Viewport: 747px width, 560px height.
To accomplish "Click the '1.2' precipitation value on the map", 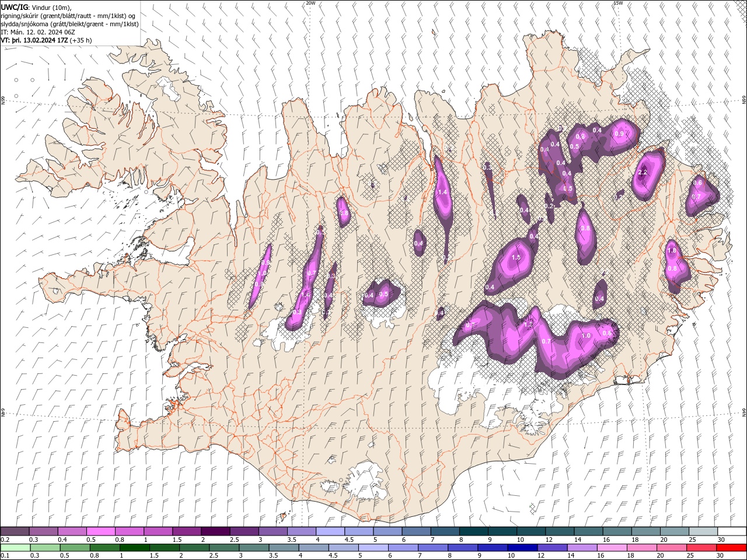I will tap(529, 324).
